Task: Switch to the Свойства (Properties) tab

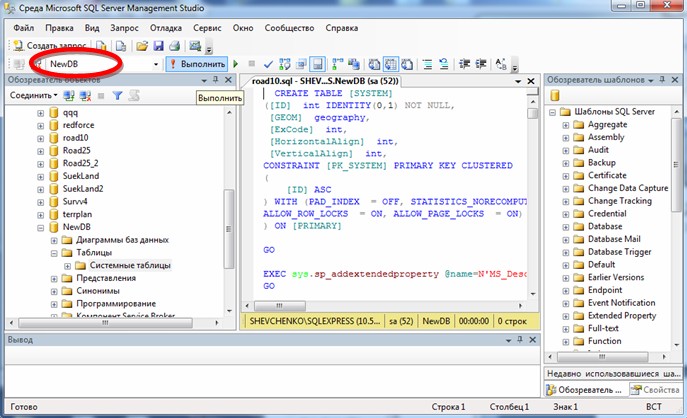Action: tap(654, 390)
